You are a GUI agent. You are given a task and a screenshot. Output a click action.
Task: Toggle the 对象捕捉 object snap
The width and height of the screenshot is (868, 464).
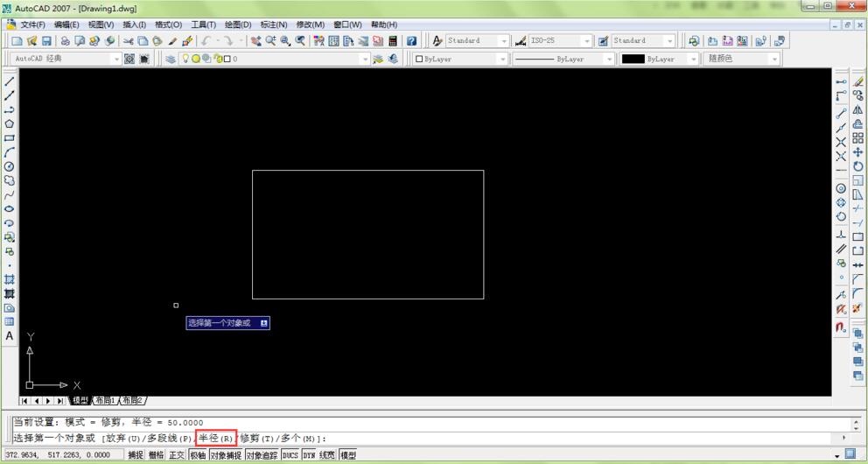(x=226, y=455)
